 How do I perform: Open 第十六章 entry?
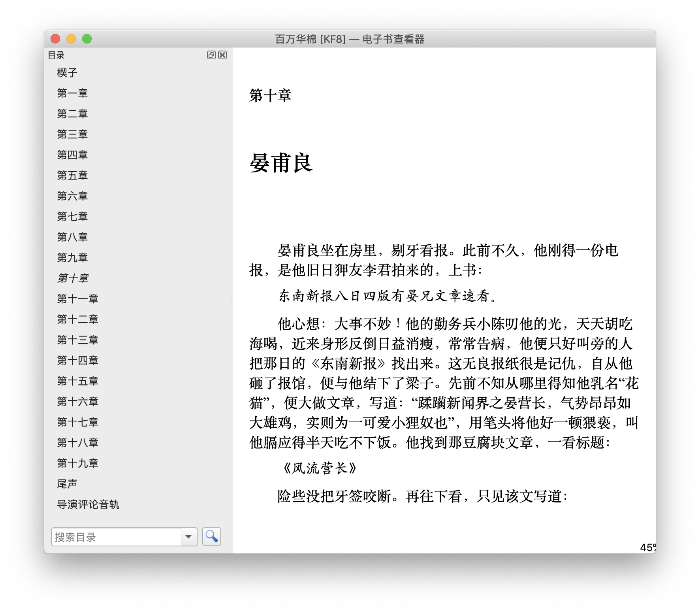pos(77,402)
